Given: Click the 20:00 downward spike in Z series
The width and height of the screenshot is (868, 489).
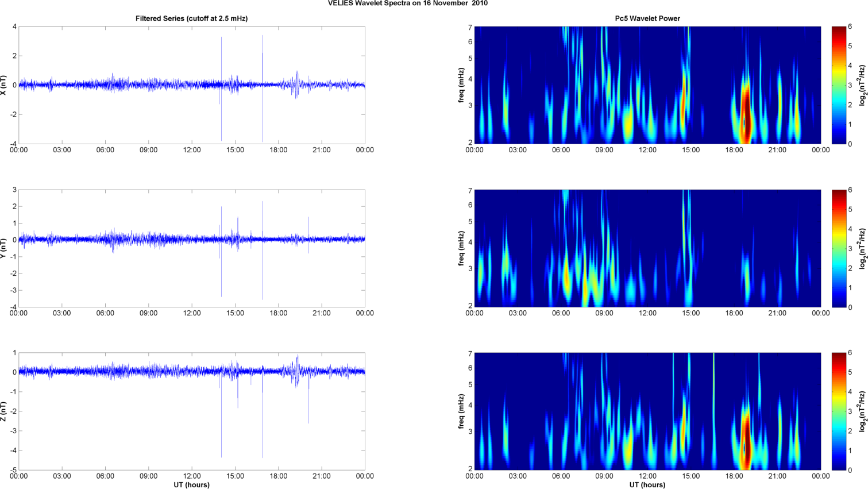Looking at the screenshot, I should pos(308,396).
